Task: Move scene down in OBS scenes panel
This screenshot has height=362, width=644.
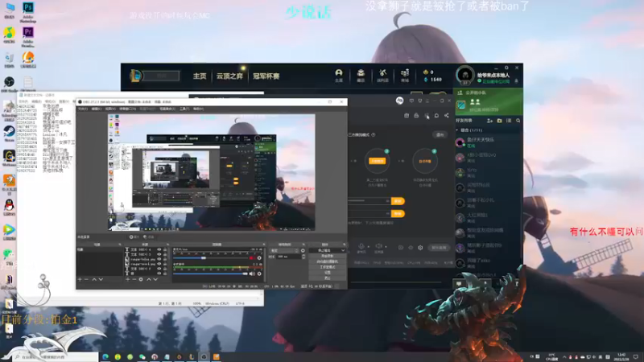Action: [x=101, y=279]
